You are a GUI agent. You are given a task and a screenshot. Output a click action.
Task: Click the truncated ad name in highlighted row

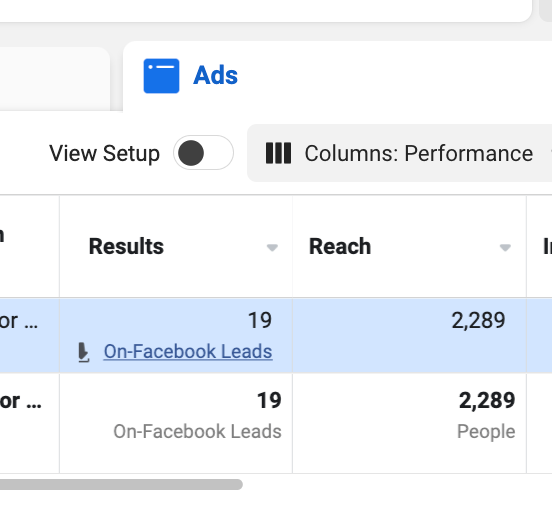19,321
